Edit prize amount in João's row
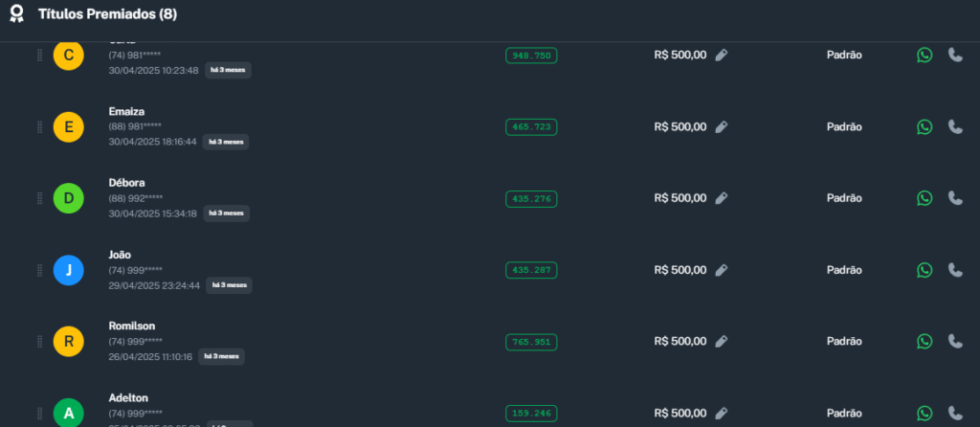The image size is (980, 427). [x=722, y=270]
